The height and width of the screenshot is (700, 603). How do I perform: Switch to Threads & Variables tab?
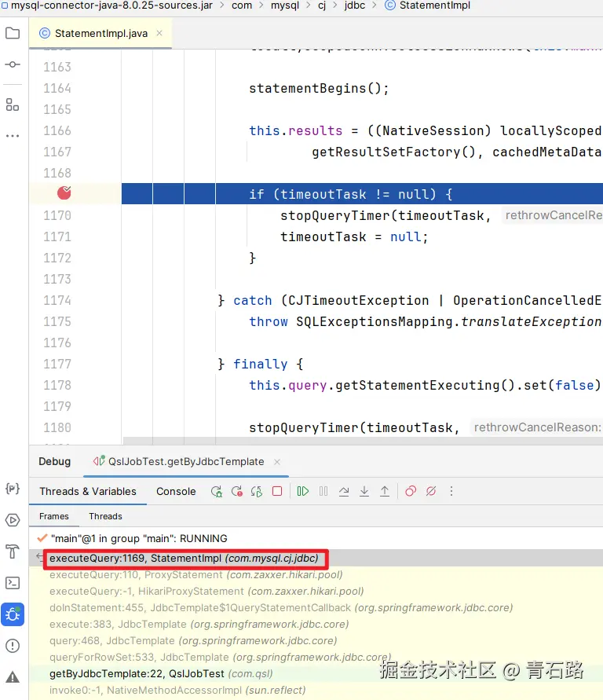pyautogui.click(x=88, y=491)
